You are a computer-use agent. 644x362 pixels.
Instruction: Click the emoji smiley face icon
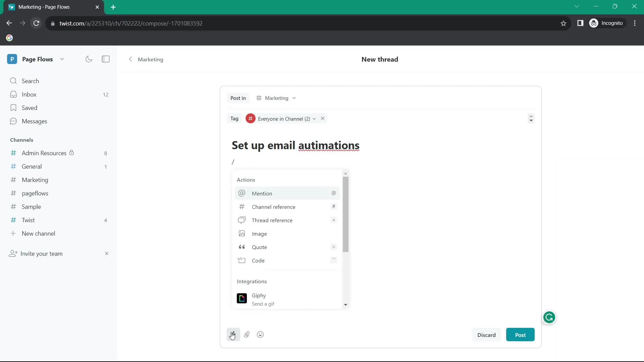click(261, 335)
